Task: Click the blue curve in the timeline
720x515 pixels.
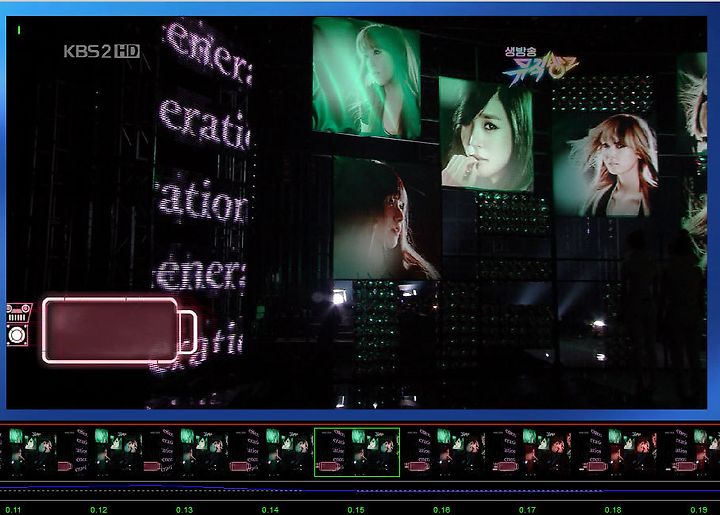Action: coord(360,489)
